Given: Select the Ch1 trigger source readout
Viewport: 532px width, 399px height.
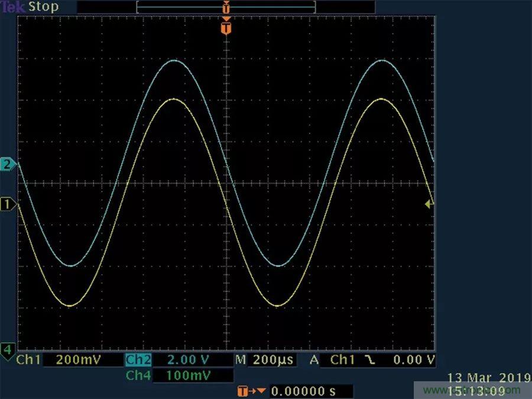Looking at the screenshot, I should tap(340, 360).
